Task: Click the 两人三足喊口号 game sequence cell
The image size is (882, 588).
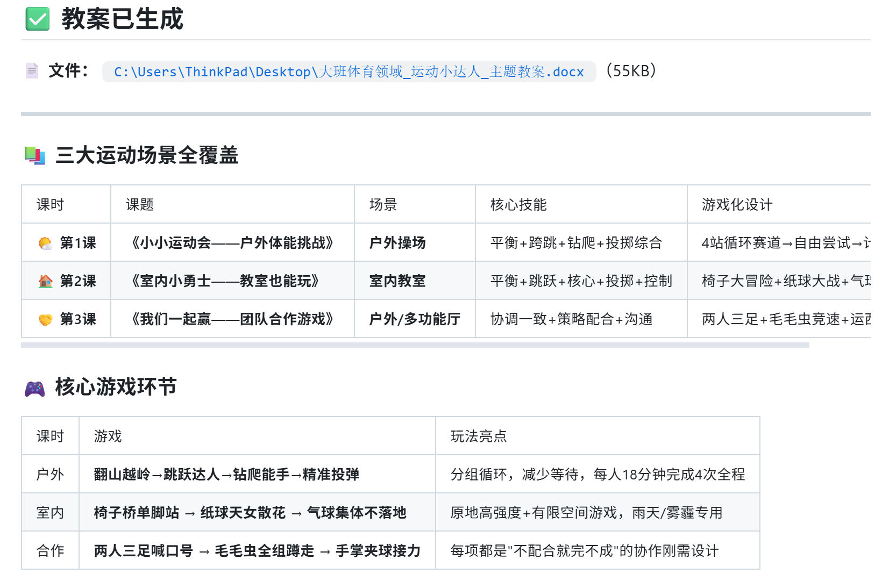Action: [257, 551]
